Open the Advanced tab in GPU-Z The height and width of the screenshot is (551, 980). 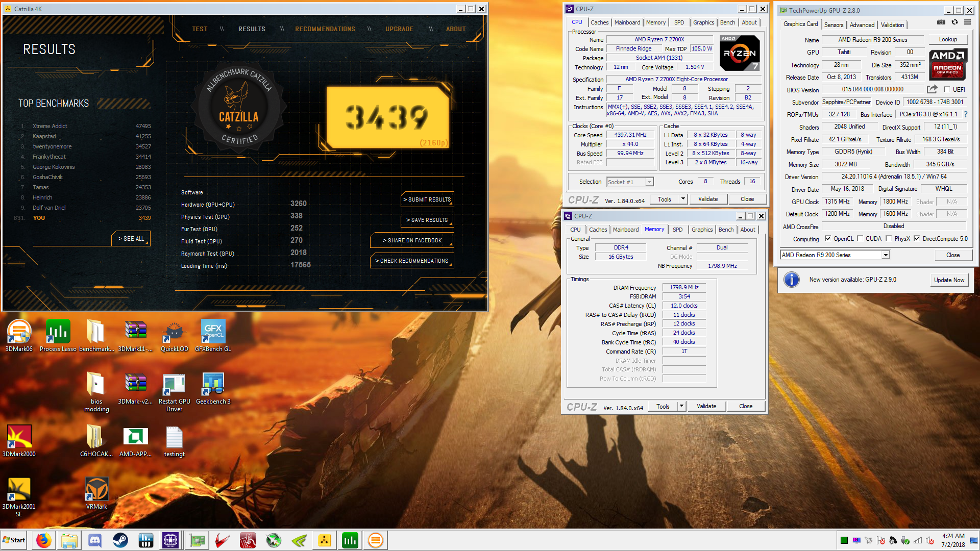click(x=862, y=24)
